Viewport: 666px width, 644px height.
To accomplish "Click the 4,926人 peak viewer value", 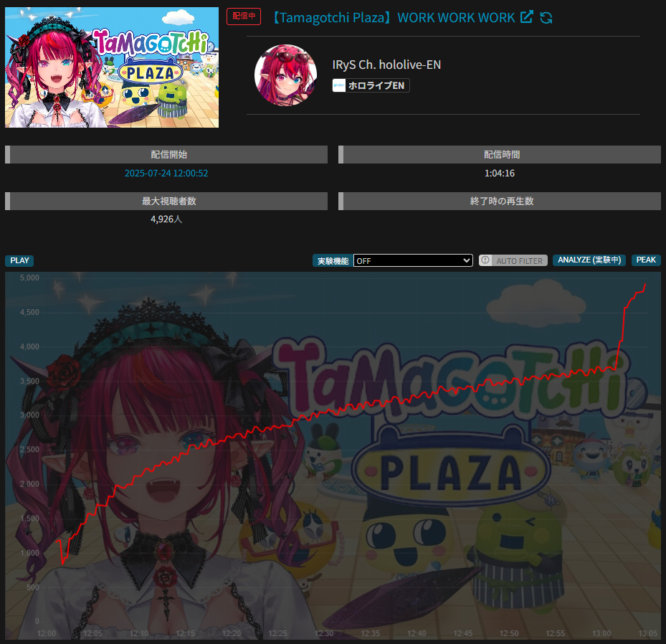I will point(166,219).
